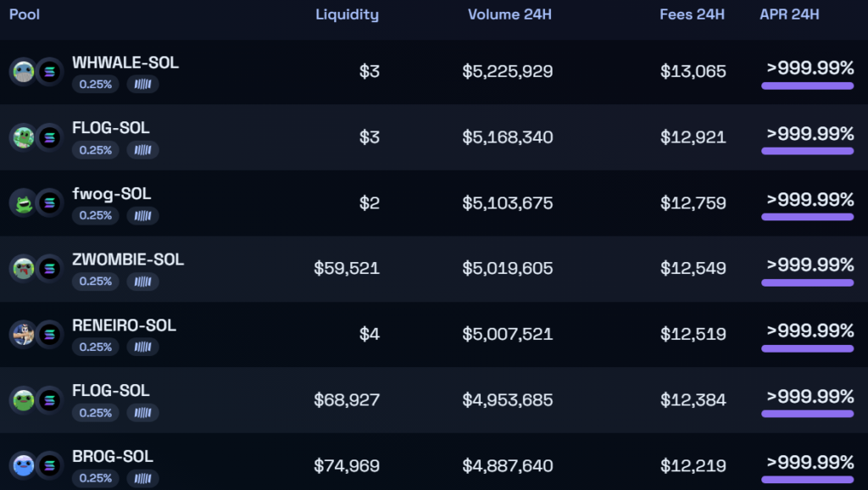
Task: Click the RENEIRO token icon
Action: 23,334
